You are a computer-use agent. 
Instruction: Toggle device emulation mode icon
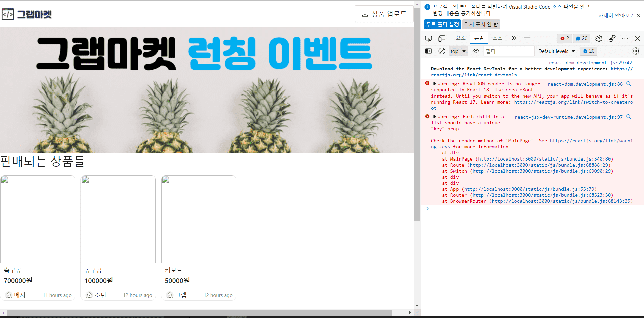point(442,38)
